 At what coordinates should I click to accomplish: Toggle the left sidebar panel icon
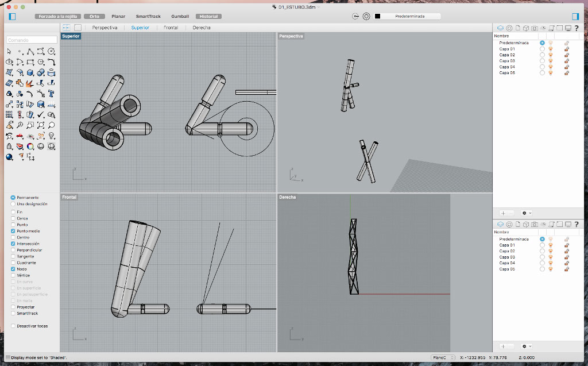pyautogui.click(x=12, y=16)
